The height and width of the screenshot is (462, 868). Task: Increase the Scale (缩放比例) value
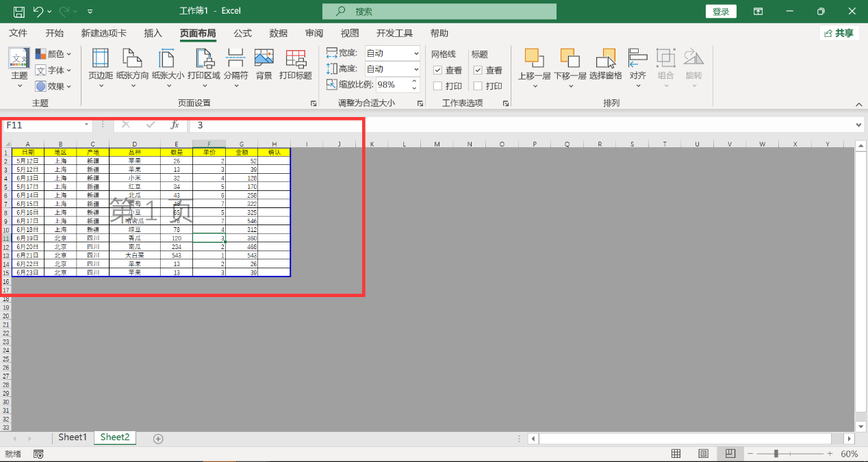[414, 81]
